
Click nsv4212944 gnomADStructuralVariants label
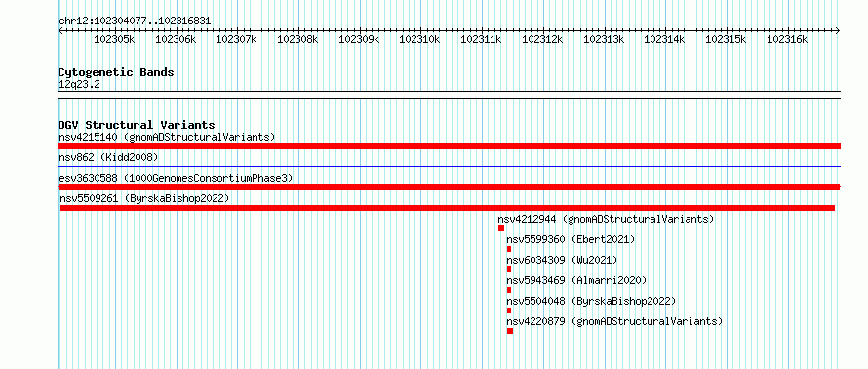click(x=606, y=219)
